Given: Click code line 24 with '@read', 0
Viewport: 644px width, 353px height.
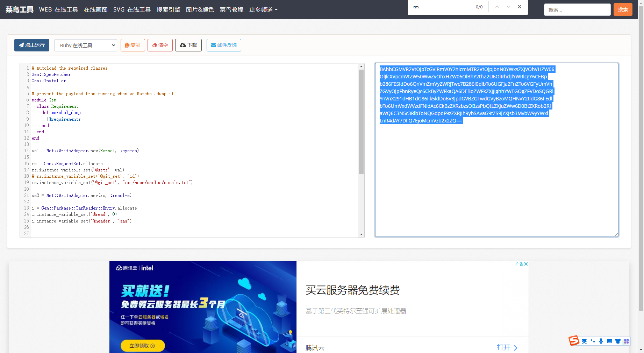Looking at the screenshot, I should pyautogui.click(x=74, y=214).
